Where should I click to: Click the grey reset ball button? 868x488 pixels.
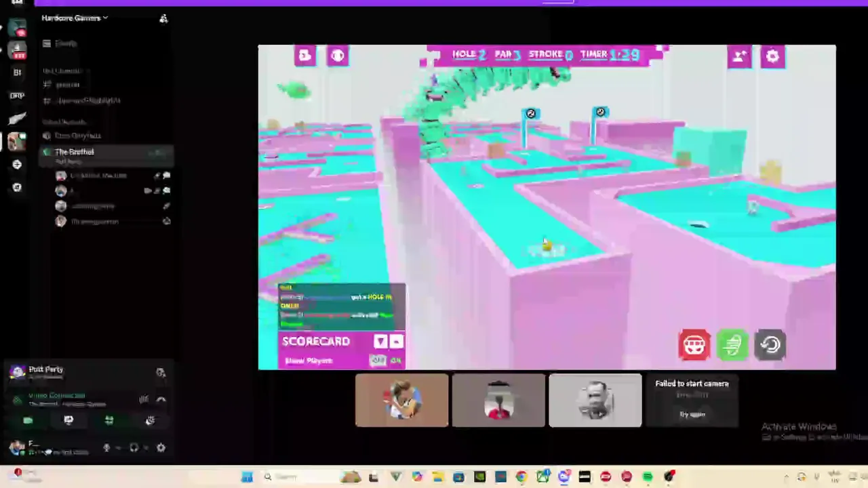point(770,345)
